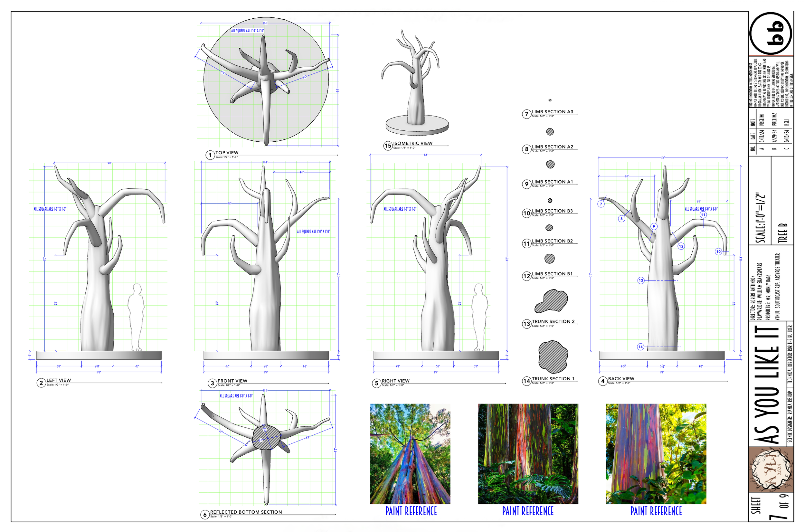This screenshot has width=805, height=532.
Task: Click the hatched circle above Limb Section A2
Action: (x=550, y=132)
